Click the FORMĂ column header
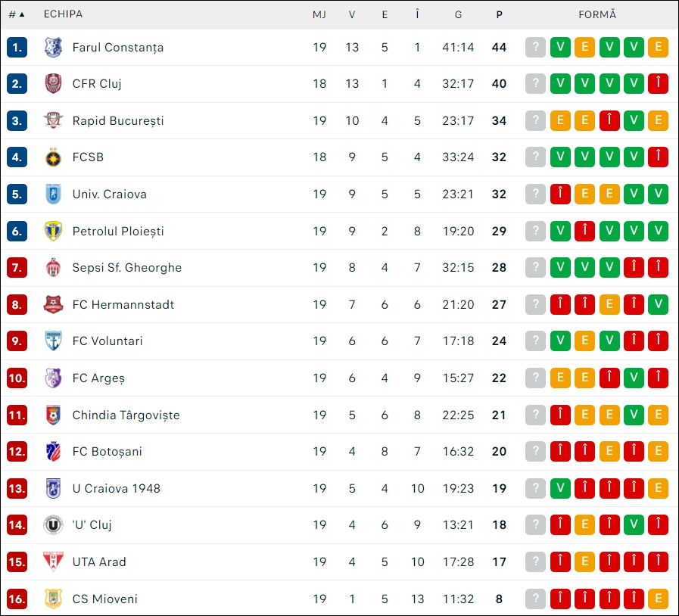This screenshot has width=679, height=616. [597, 14]
